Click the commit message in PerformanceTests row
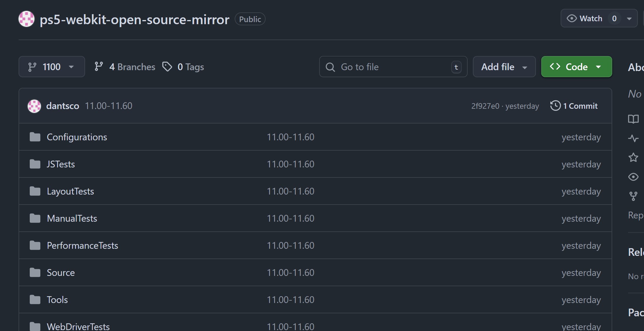 pos(291,246)
